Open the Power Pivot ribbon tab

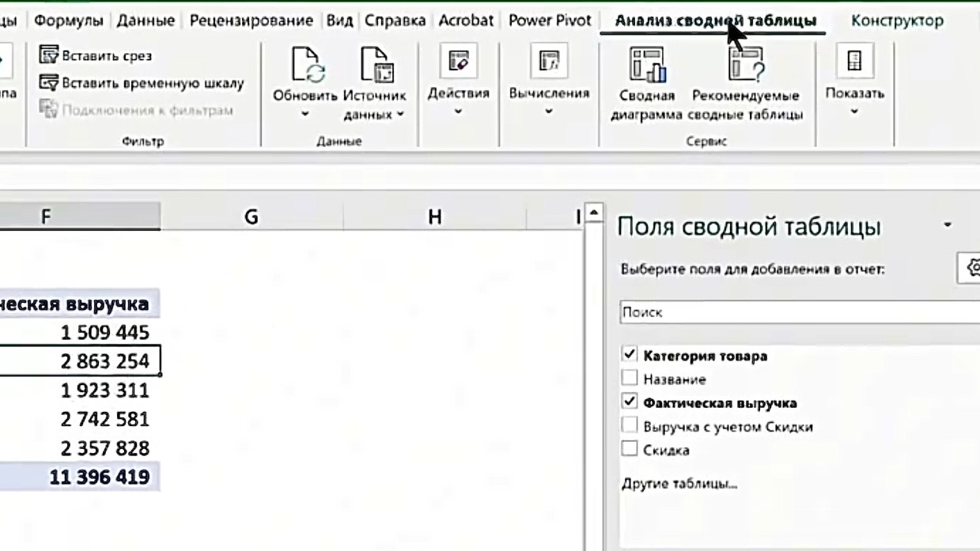point(550,21)
